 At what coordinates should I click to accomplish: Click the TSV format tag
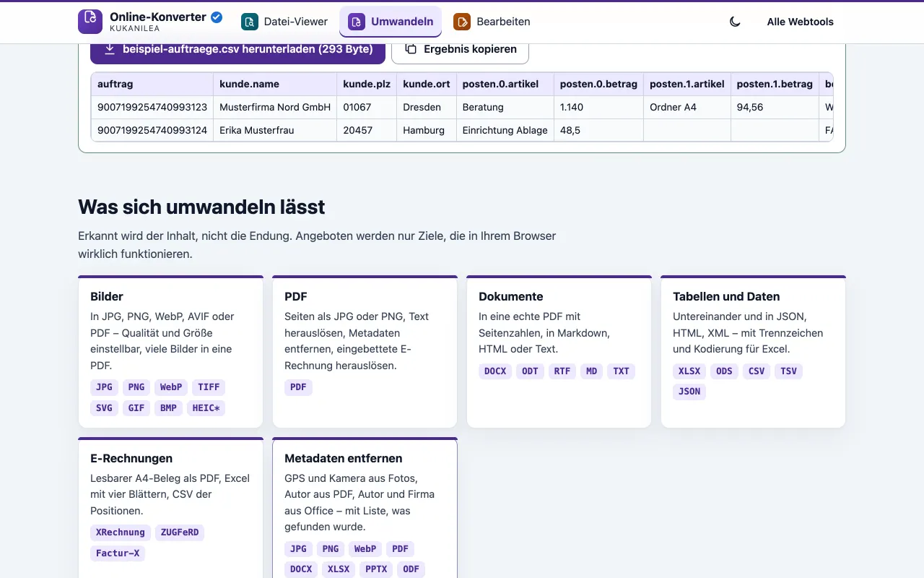click(788, 371)
